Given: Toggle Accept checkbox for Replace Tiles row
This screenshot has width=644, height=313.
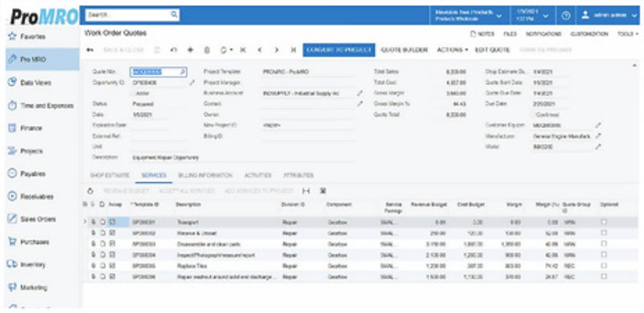Looking at the screenshot, I should 112,266.
